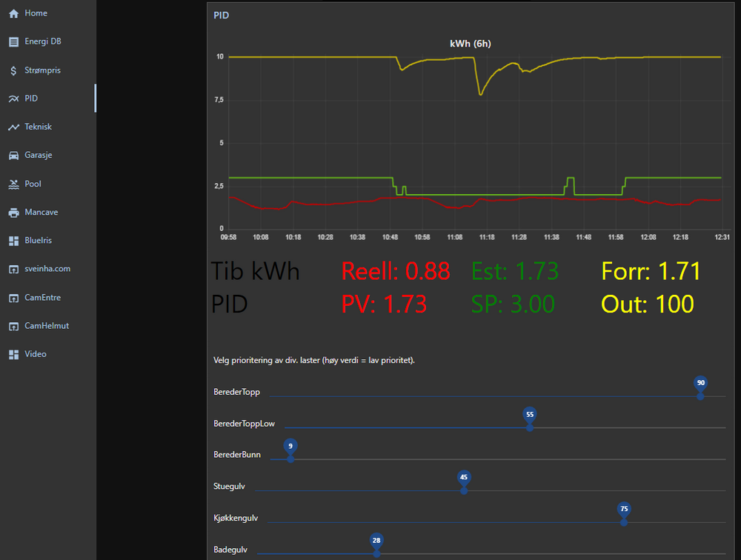Open Energi DB list icon

point(13,42)
